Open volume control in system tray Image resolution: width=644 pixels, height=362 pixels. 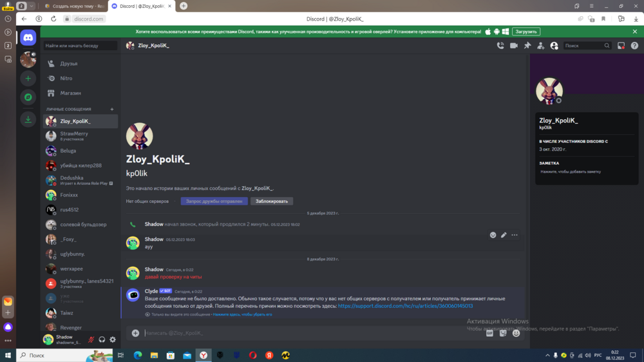588,356
